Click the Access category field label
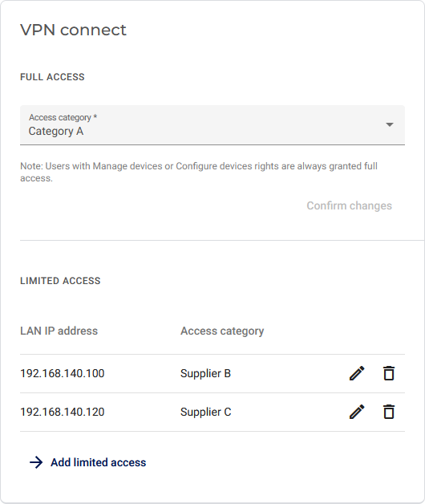The height and width of the screenshot is (504, 425). click(63, 117)
